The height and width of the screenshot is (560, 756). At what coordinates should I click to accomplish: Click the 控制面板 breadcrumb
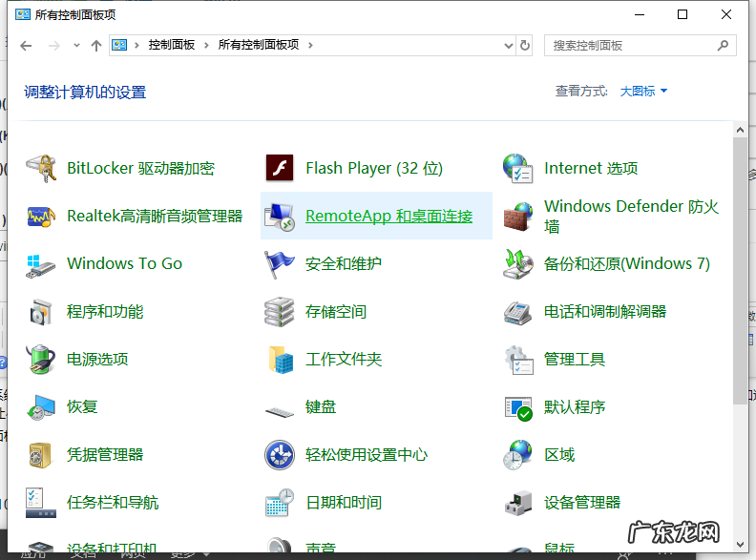point(172,45)
